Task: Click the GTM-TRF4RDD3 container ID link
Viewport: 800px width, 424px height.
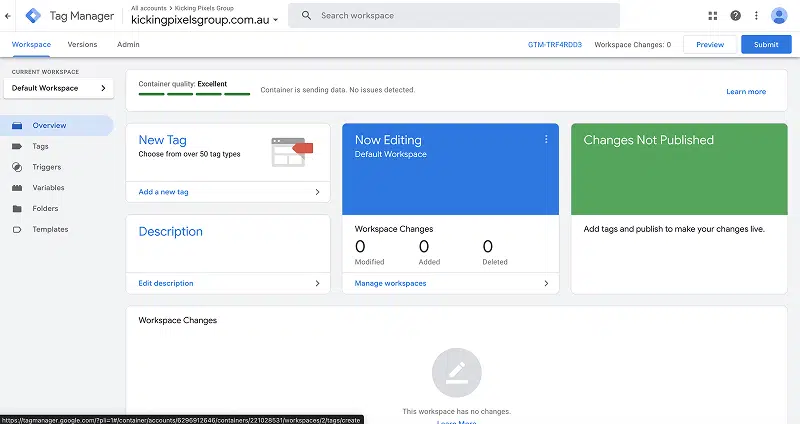Action: pos(555,44)
